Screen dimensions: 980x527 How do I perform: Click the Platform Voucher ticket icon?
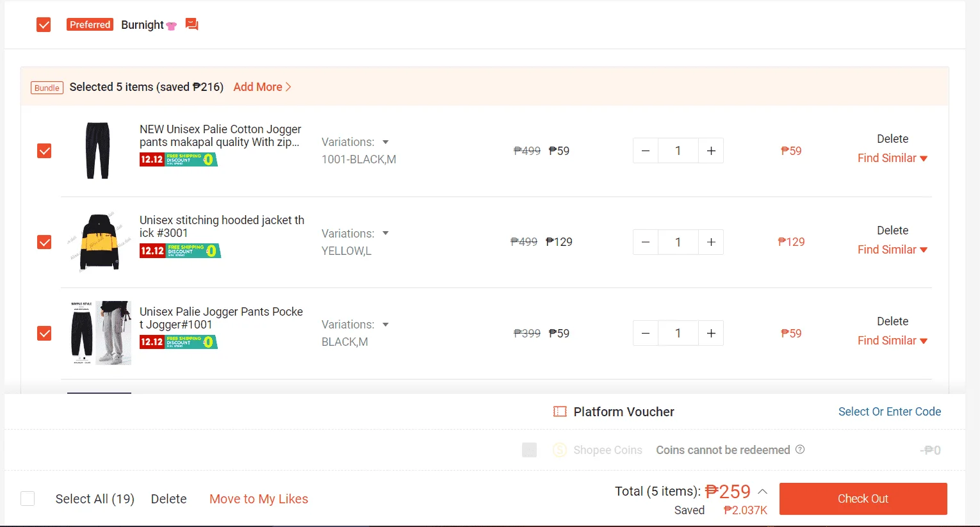click(x=560, y=412)
